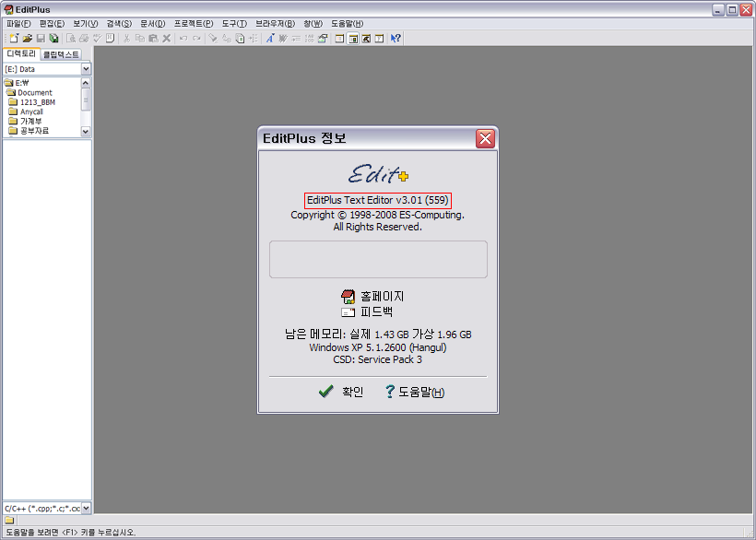756x540 pixels.
Task: Click the Cut scissors toolbar icon
Action: [126, 39]
